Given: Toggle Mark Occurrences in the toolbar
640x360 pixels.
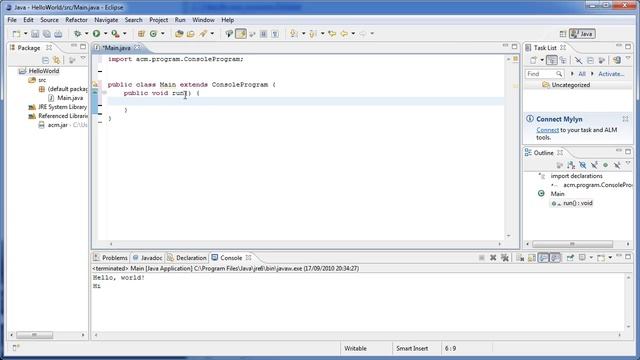Looking at the screenshot, I should (x=241, y=34).
